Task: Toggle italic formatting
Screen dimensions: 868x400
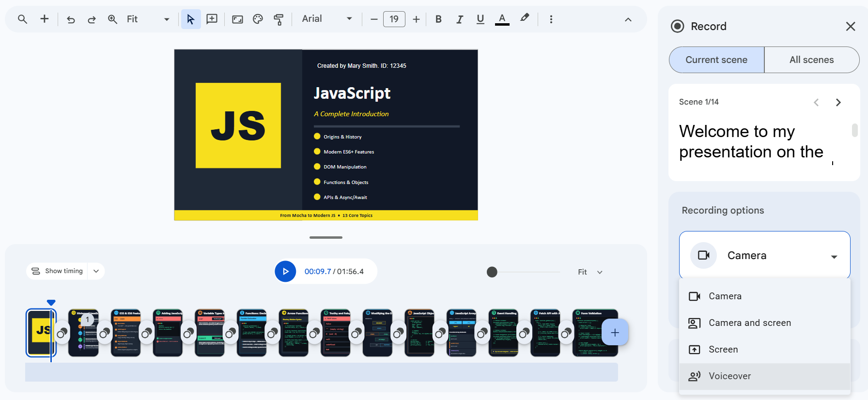Action: (x=459, y=19)
